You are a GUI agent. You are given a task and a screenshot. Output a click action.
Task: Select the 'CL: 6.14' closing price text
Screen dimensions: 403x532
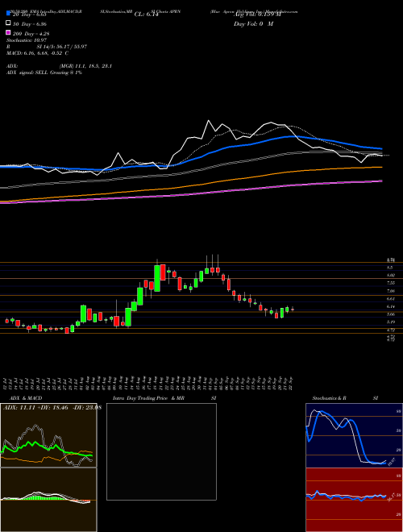[x=147, y=15]
